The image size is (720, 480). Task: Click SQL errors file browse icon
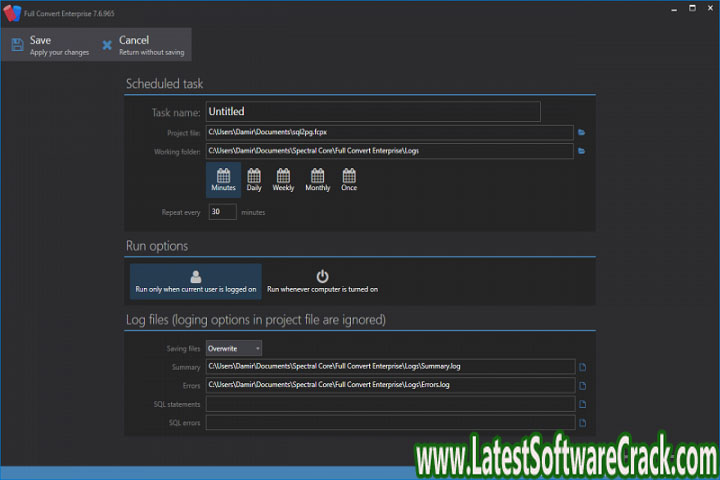(x=582, y=423)
